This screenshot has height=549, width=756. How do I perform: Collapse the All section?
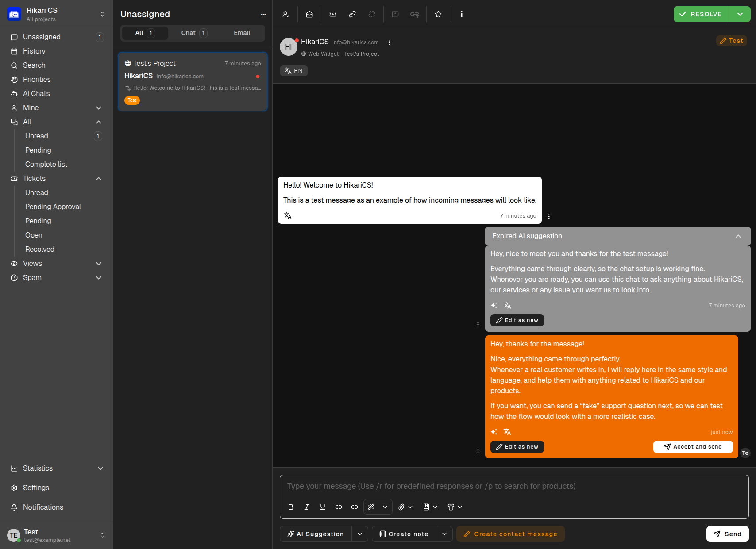click(x=57, y=122)
